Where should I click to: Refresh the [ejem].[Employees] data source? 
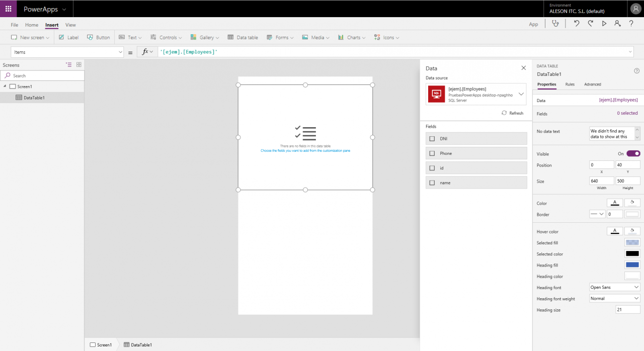coord(512,113)
